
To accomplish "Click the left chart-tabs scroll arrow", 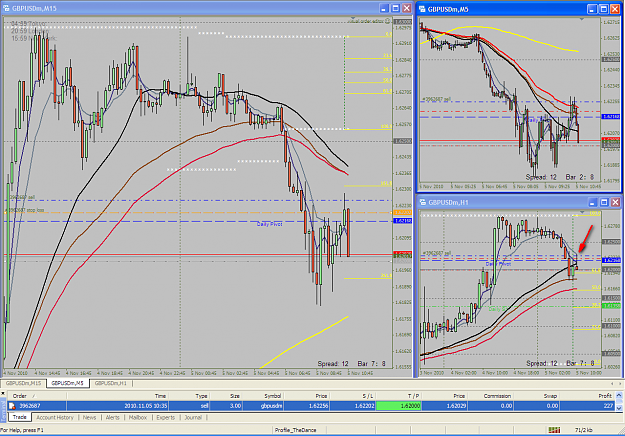I will coord(612,383).
